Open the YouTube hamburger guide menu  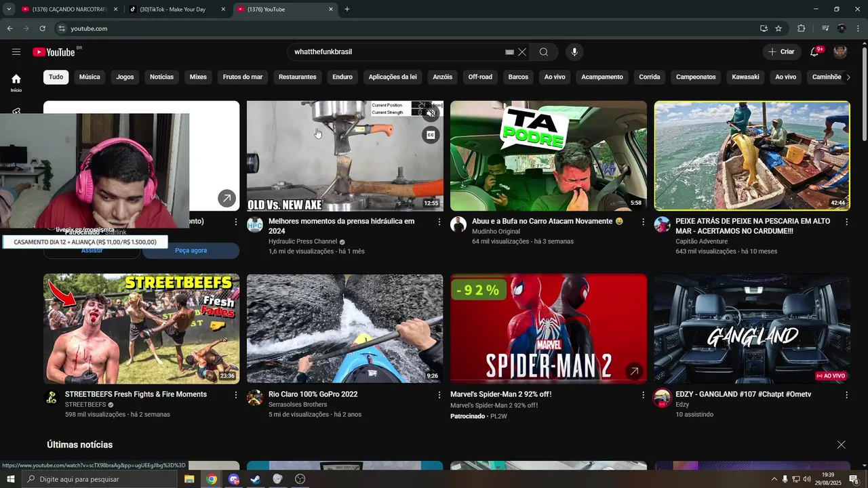pyautogui.click(x=16, y=52)
